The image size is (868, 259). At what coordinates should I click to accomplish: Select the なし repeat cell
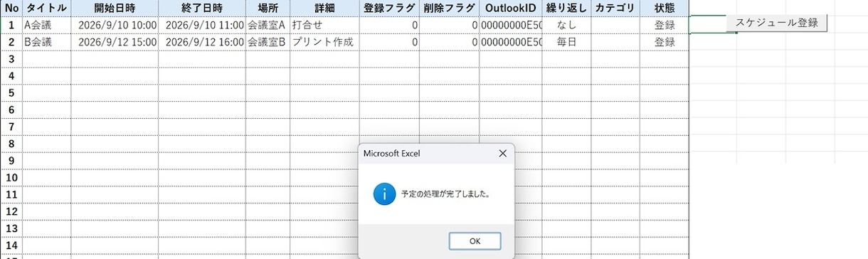[566, 25]
